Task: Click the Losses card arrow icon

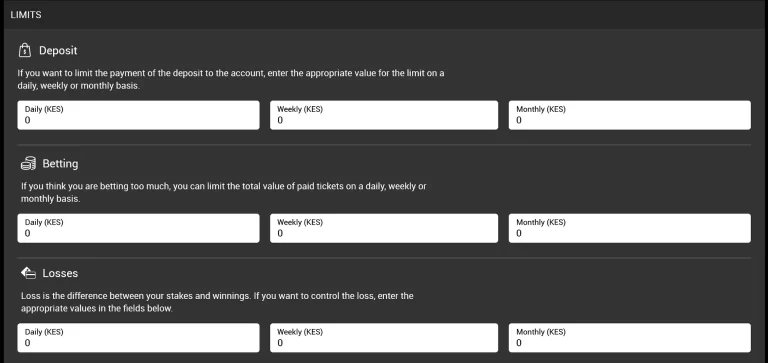Action: click(x=28, y=273)
